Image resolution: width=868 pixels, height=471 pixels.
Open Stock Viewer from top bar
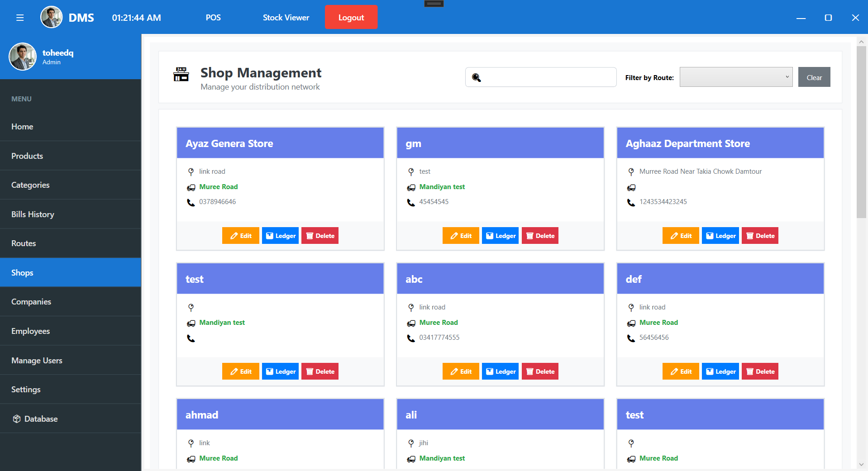click(x=286, y=18)
